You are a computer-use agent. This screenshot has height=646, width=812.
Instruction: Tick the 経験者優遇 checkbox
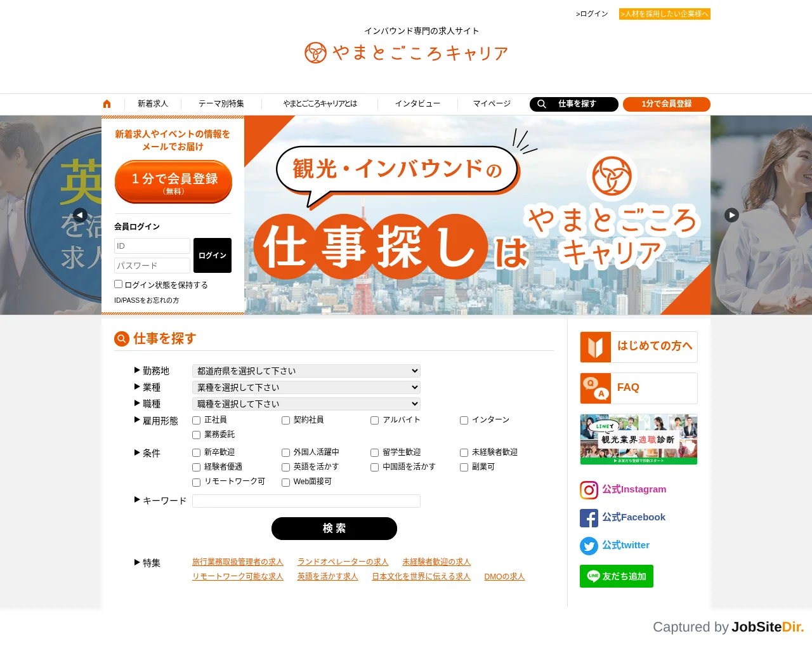point(197,467)
